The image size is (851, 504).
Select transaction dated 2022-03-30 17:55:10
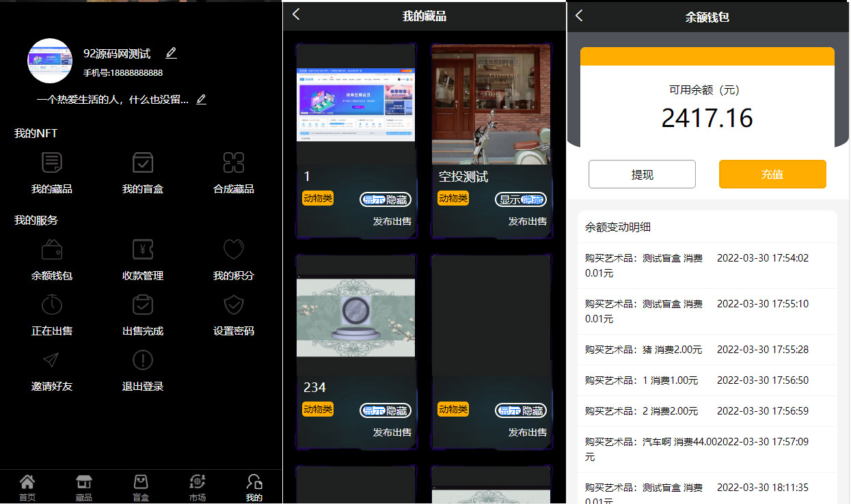click(x=707, y=311)
